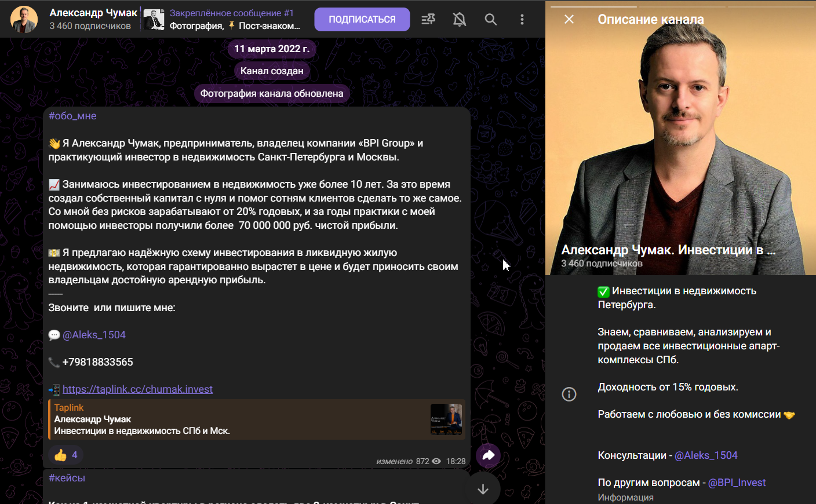Click the 3 460 подписчиков count in header

coord(90,26)
